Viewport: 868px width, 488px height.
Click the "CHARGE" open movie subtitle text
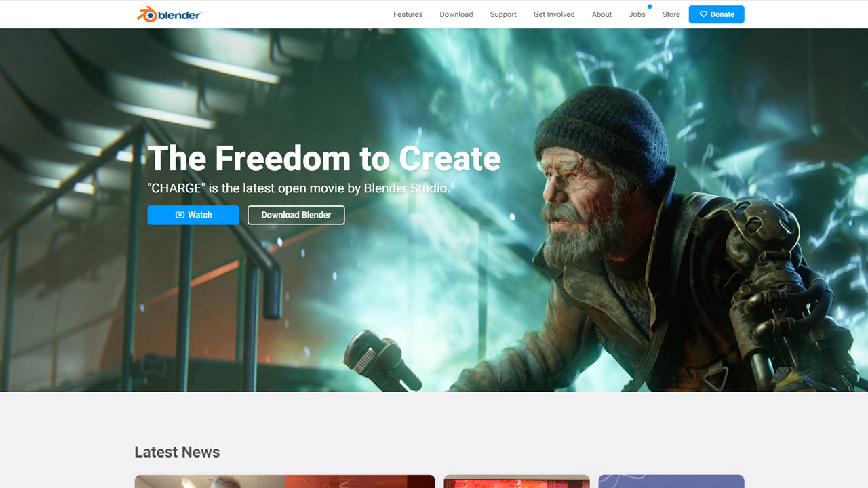pos(299,188)
